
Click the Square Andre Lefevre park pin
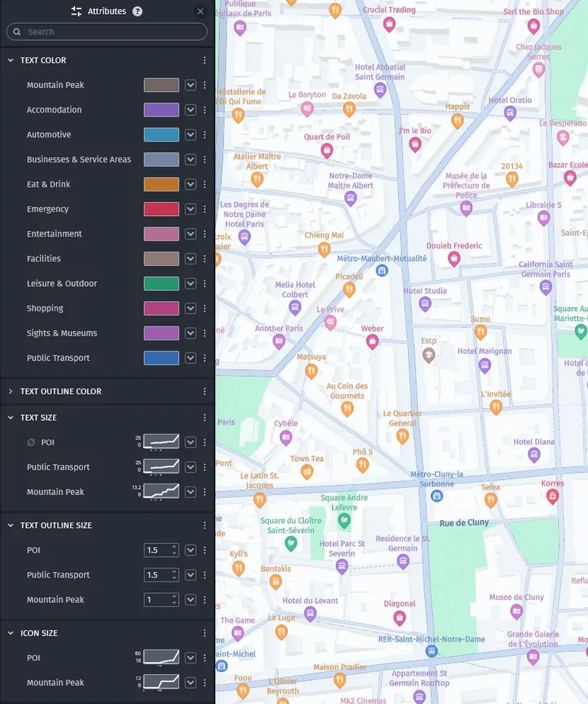(x=345, y=520)
